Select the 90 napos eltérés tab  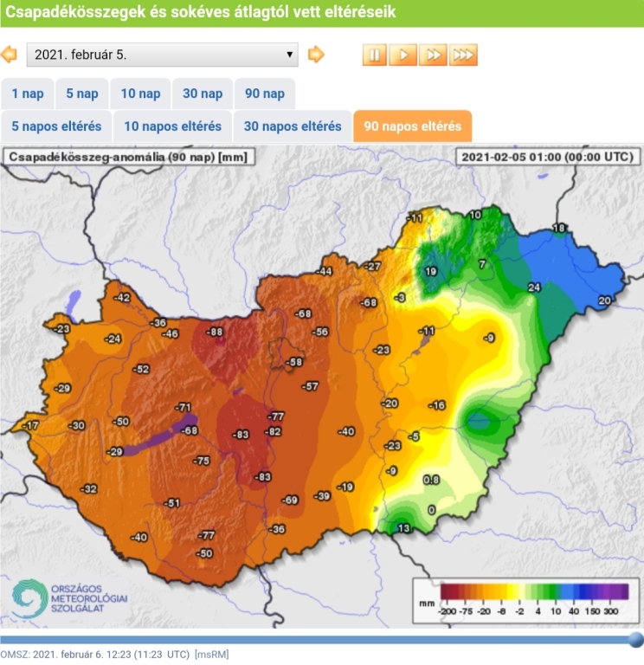412,126
